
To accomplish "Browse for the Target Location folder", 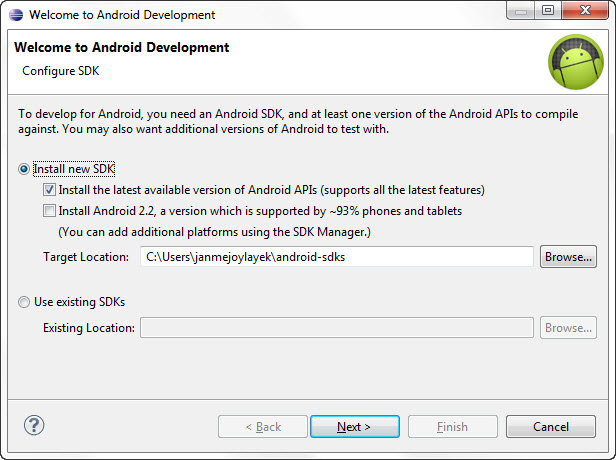I will click(x=568, y=257).
